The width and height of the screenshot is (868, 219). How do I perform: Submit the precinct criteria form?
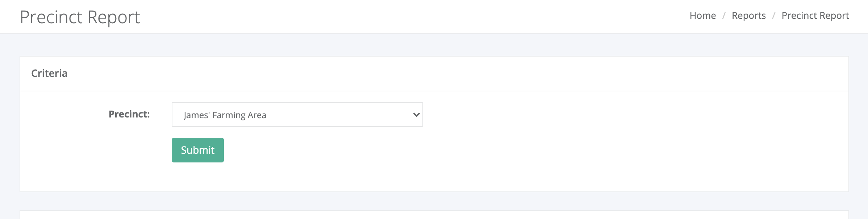(198, 150)
